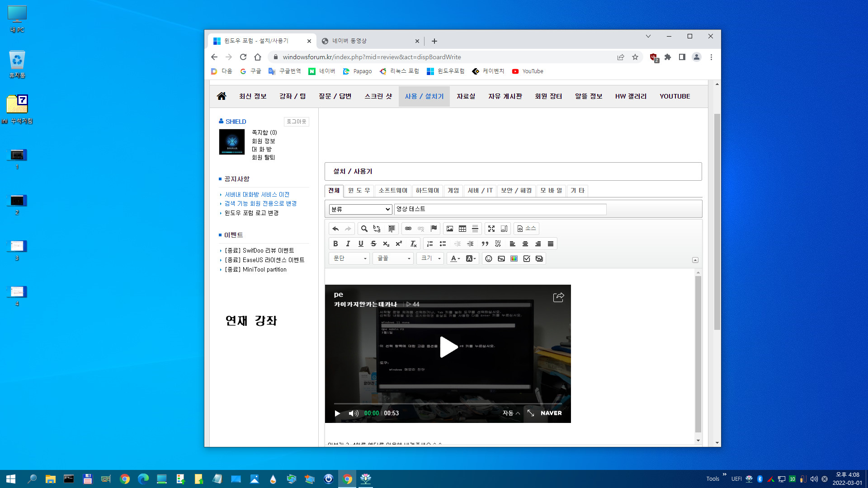The height and width of the screenshot is (488, 868).
Task: Toggle left text alignment
Action: coord(513,244)
